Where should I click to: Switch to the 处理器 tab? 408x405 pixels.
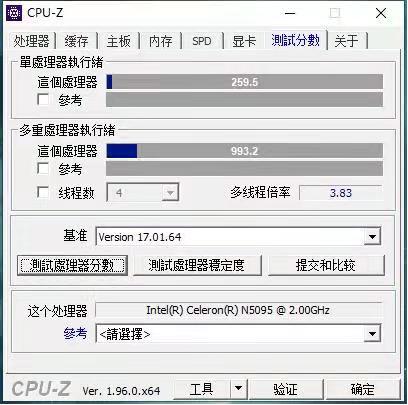[x=31, y=41]
